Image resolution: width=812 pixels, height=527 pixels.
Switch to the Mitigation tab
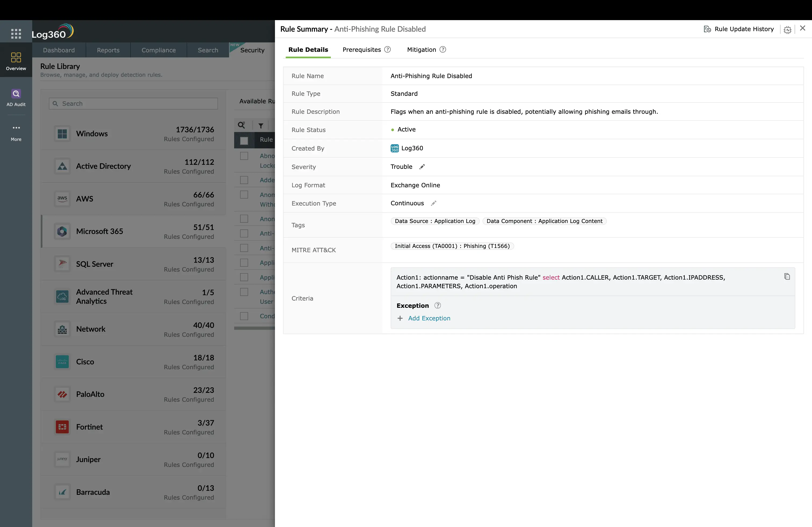[x=421, y=50]
